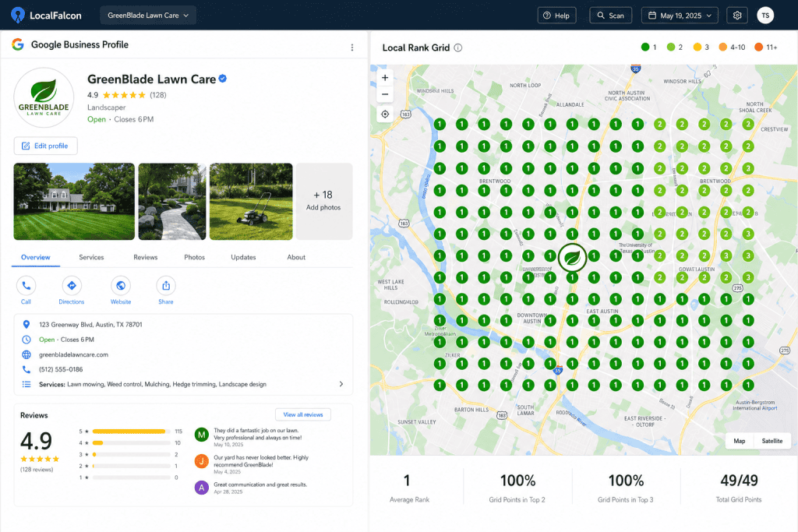Click the rank 4-10 legend swatch
This screenshot has width=798, height=532.
[x=722, y=48]
